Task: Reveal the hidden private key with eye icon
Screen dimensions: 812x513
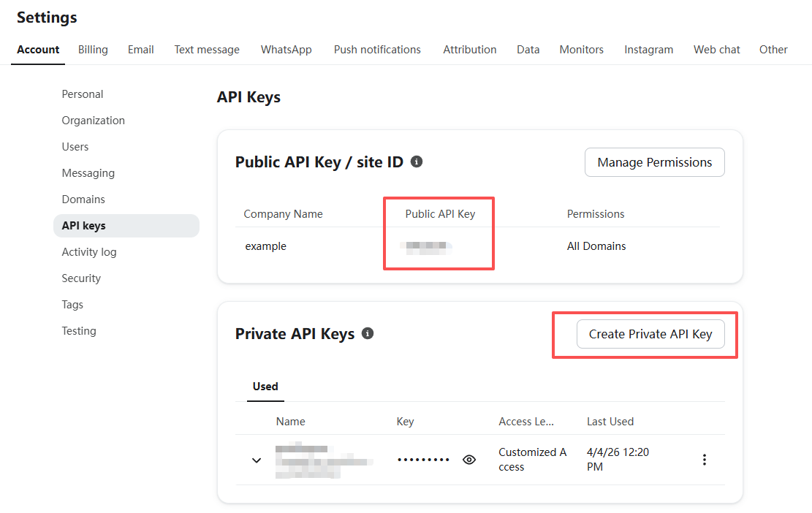Action: (469, 460)
